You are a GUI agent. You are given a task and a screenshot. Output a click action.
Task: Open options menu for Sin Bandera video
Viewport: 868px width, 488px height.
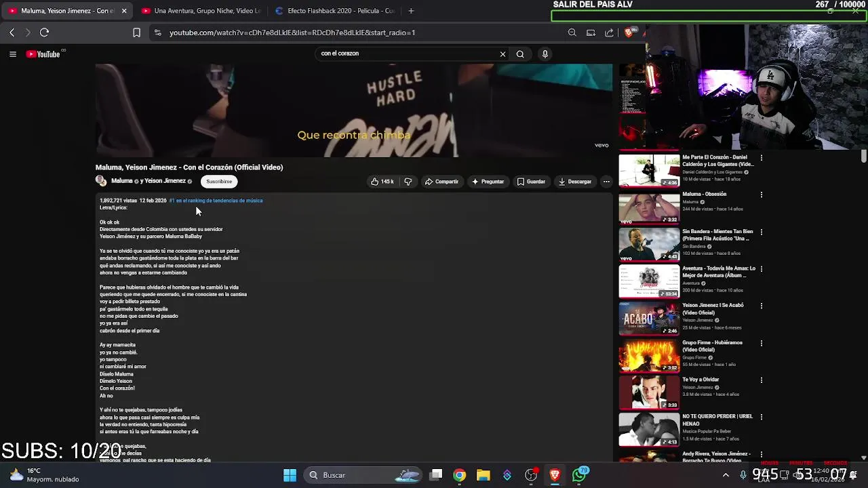pyautogui.click(x=762, y=232)
